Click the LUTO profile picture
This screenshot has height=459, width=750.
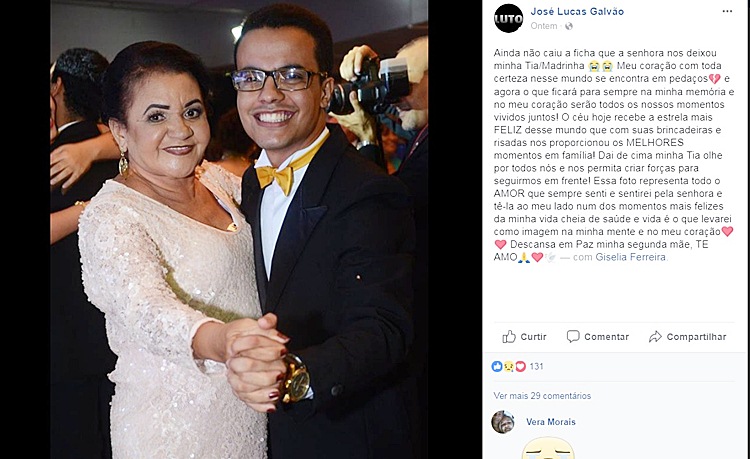508,18
